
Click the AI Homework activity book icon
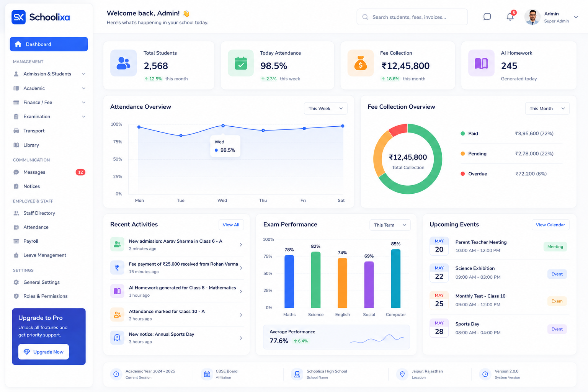(x=117, y=291)
